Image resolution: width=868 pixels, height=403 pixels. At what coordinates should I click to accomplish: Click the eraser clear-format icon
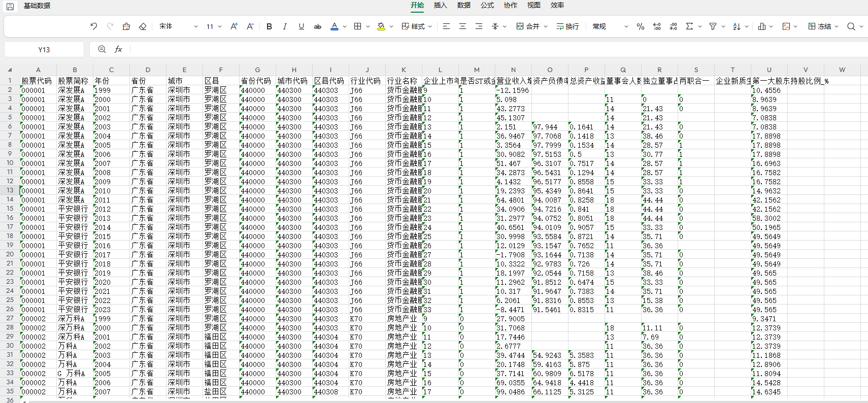(143, 26)
